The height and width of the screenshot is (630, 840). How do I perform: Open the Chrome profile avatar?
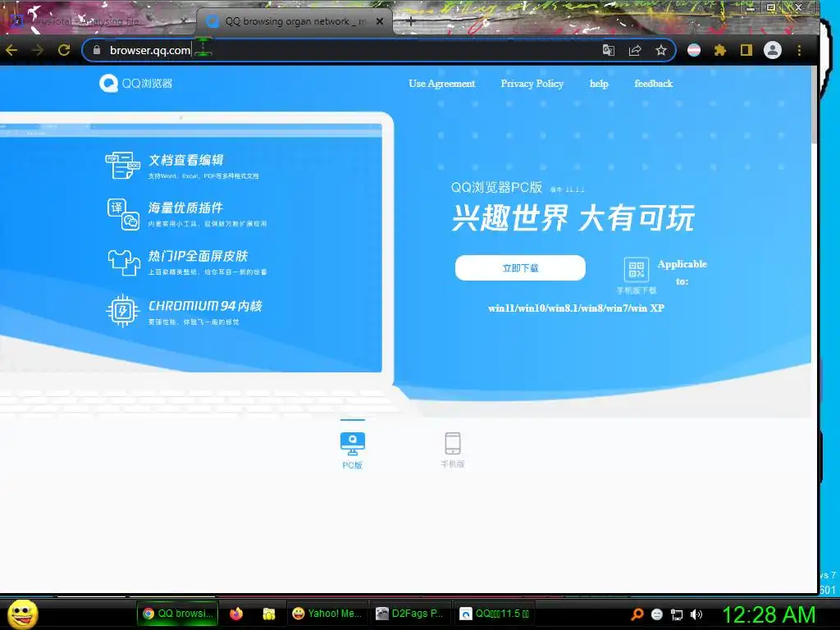(x=773, y=50)
